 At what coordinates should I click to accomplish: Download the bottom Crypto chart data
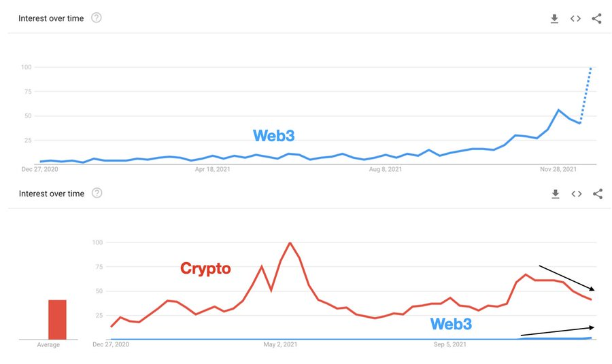(556, 194)
